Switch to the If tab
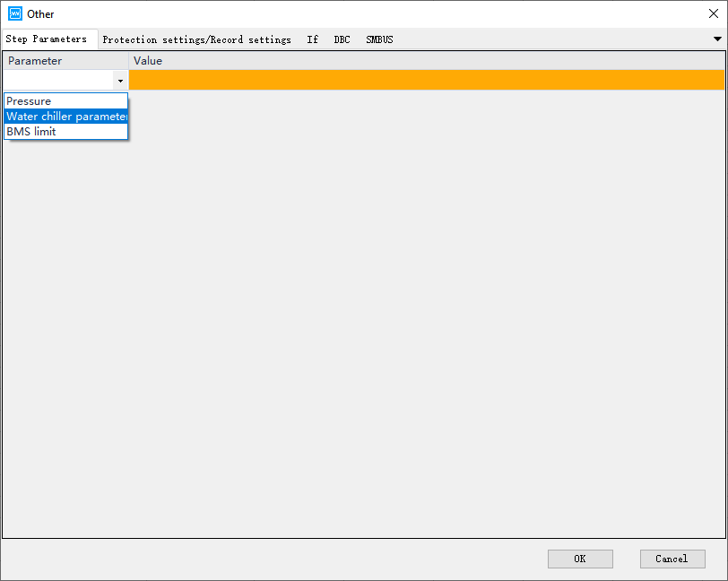This screenshot has width=728, height=581. [312, 39]
